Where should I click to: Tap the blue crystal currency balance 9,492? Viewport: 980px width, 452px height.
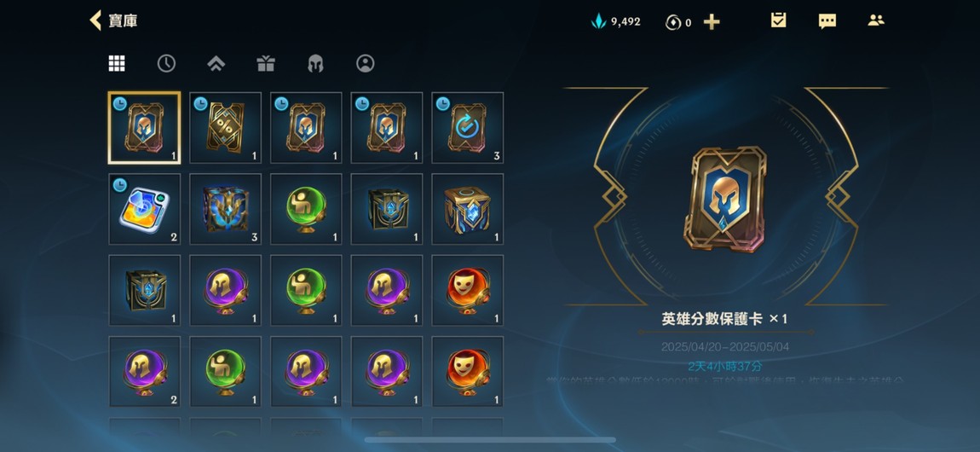click(615, 22)
